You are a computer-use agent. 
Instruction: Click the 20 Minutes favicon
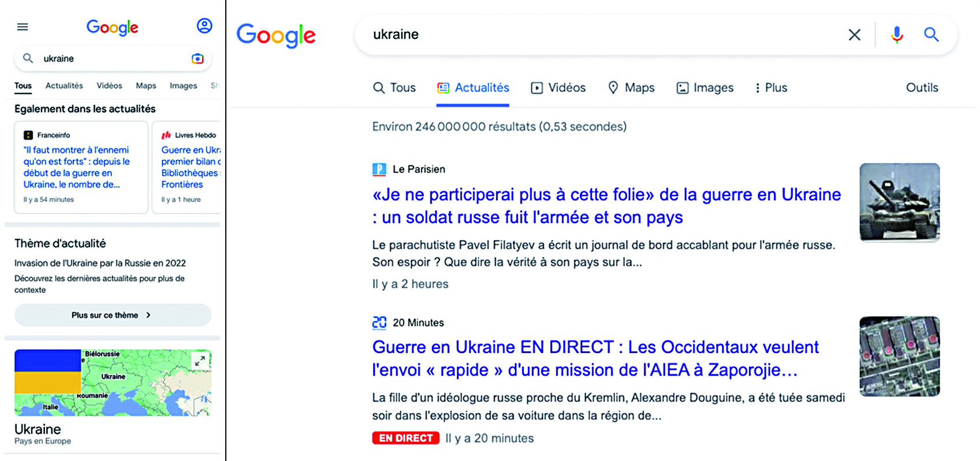click(379, 323)
